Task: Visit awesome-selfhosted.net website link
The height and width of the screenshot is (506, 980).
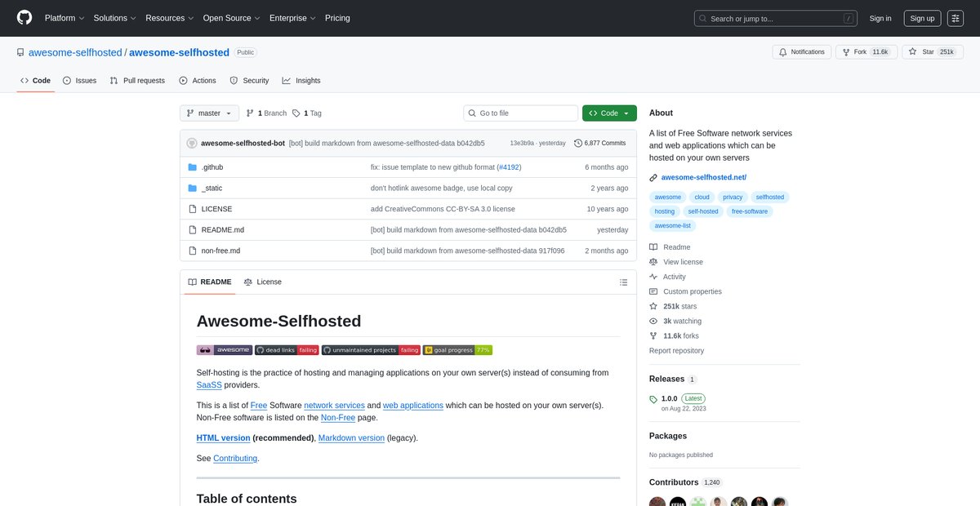Action: click(703, 177)
